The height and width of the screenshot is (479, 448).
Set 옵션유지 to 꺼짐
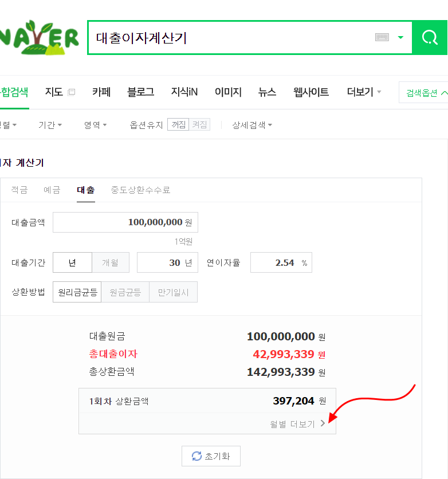(x=178, y=124)
